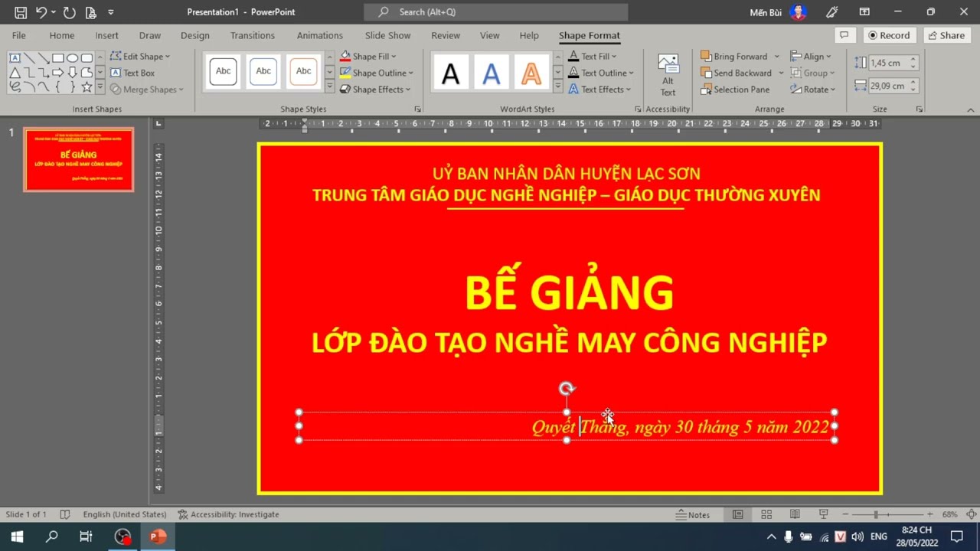Switch to Slide Sorter view
Image resolution: width=980 pixels, height=551 pixels.
tap(766, 514)
